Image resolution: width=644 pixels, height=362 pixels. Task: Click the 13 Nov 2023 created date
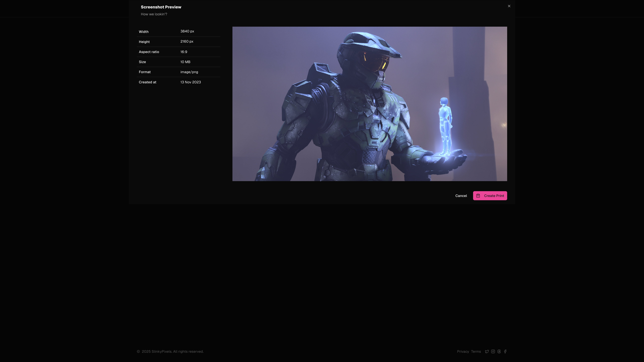pos(191,82)
